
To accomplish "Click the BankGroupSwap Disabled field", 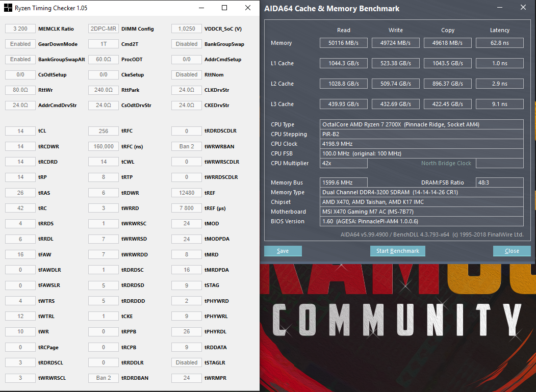I will (186, 44).
